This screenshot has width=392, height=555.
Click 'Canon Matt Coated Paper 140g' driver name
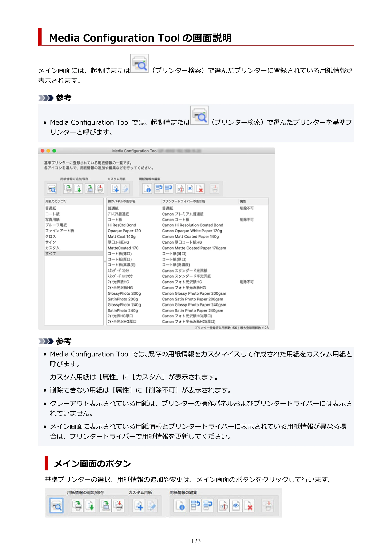tap(191, 236)
